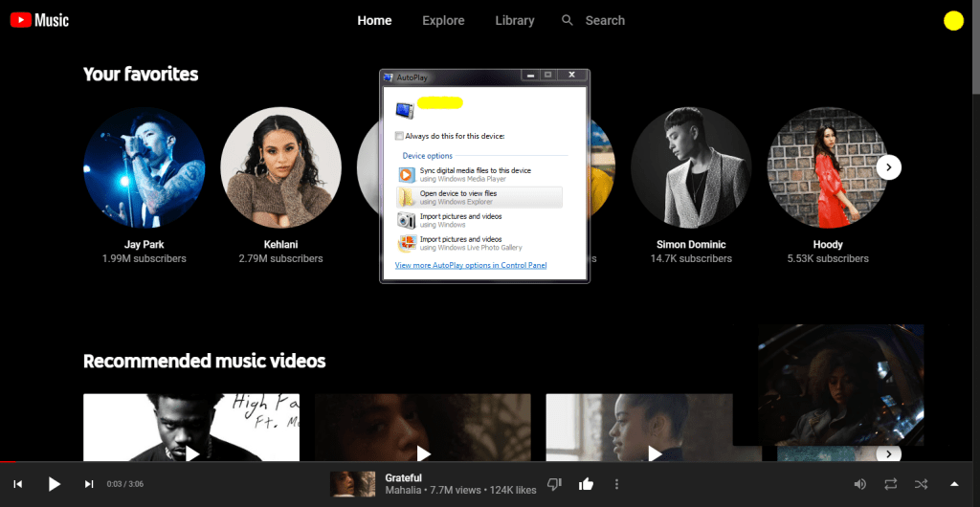980x507 pixels.
Task: Toggle the repeat mode icon
Action: tap(891, 484)
